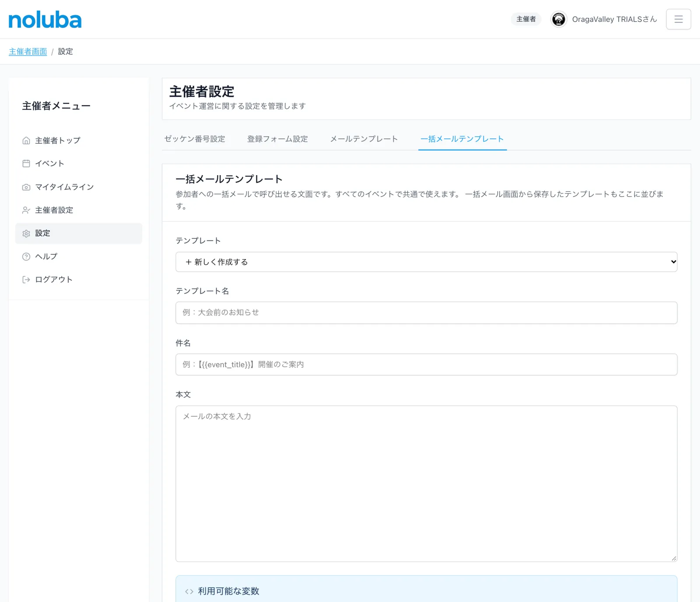Click the home icon beside 主催者トップ
700x602 pixels.
(x=26, y=141)
